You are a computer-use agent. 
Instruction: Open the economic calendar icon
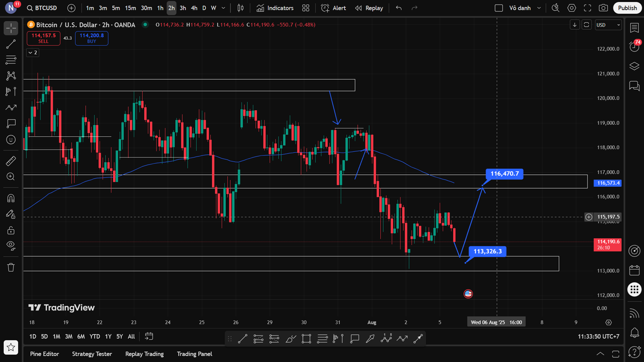(634, 270)
